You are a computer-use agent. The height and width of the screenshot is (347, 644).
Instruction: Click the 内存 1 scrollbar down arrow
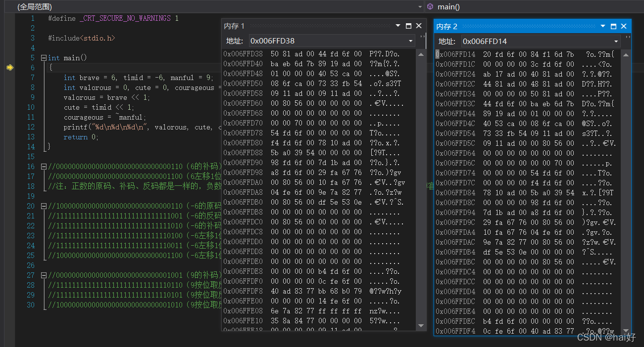[x=421, y=325]
